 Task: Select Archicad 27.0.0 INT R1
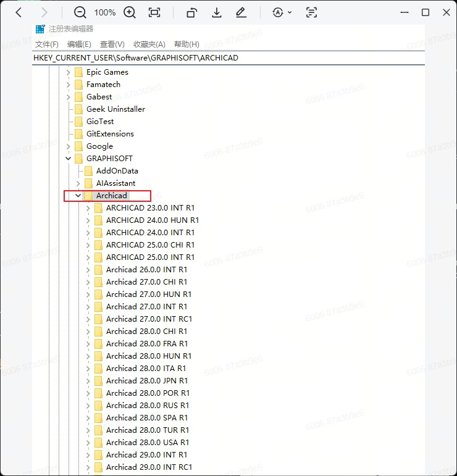146,307
